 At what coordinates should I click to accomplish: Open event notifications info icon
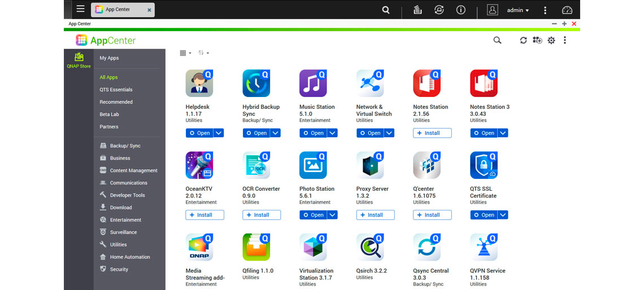point(461,10)
